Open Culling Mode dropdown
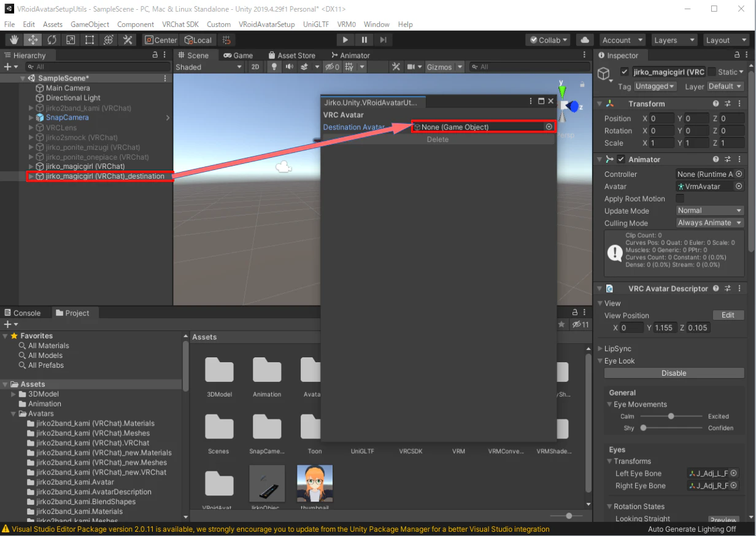This screenshot has height=536, width=756. point(710,223)
